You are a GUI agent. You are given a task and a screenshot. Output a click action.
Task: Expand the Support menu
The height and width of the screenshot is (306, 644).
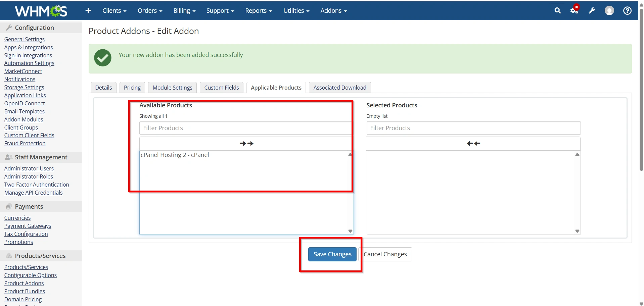[220, 11]
